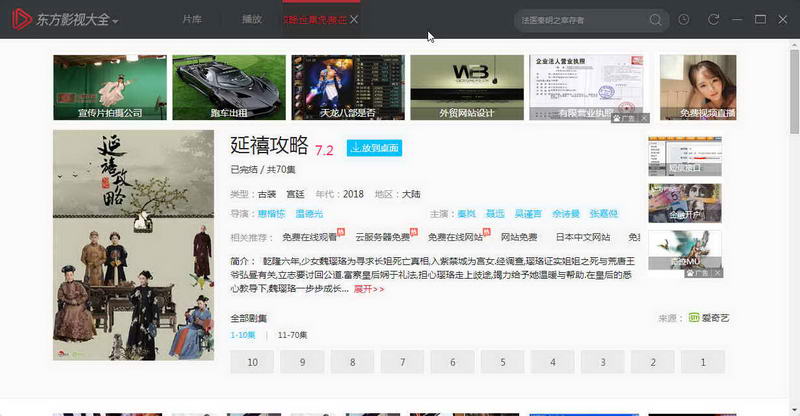Click the 放到桌面 download button
The height and width of the screenshot is (416, 800).
click(374, 148)
